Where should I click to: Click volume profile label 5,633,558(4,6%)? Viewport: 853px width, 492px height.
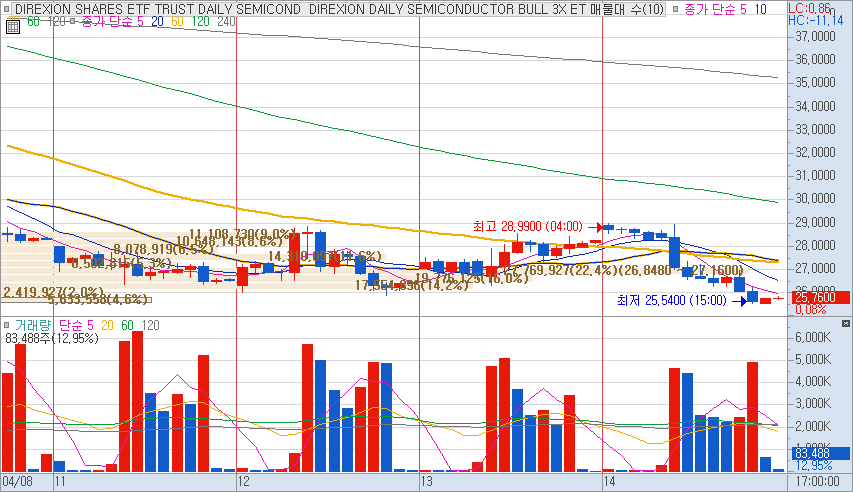click(98, 299)
